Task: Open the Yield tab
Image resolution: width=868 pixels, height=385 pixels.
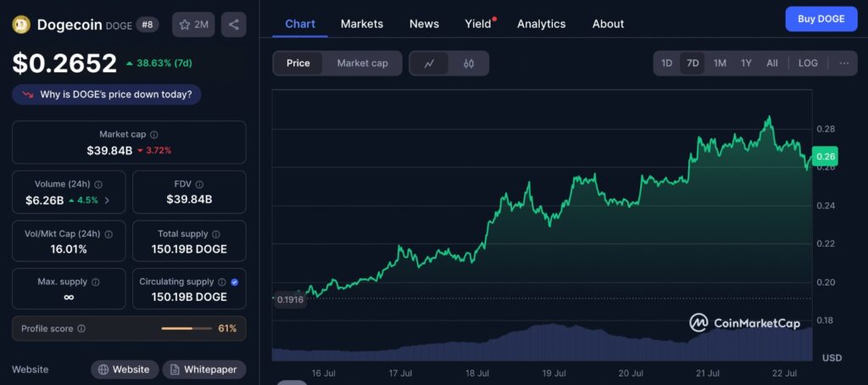Action: (x=478, y=24)
